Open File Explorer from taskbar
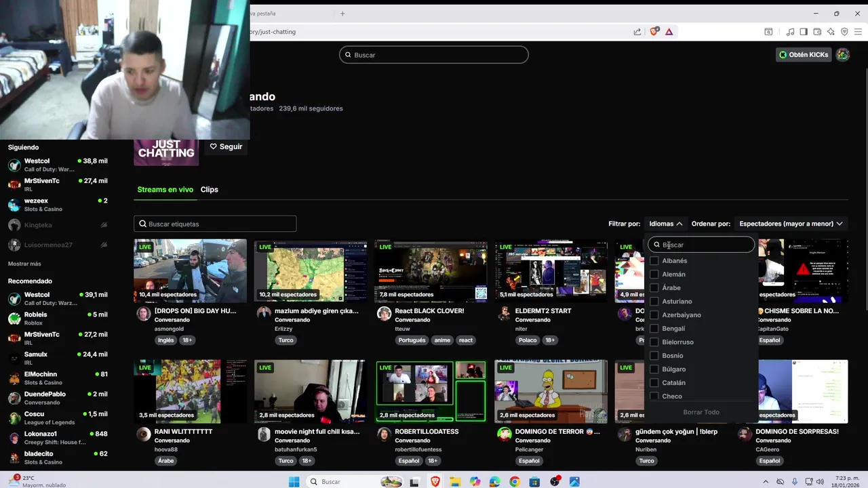The height and width of the screenshot is (488, 868). [454, 482]
